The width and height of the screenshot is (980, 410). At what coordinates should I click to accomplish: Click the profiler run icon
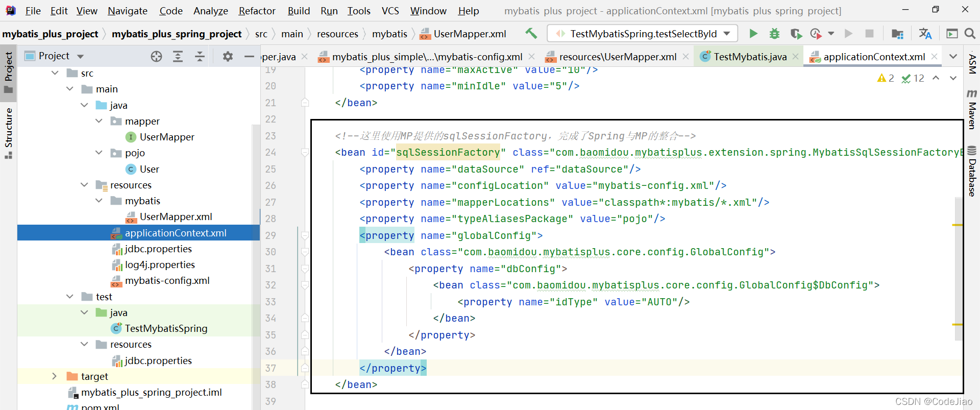click(816, 34)
